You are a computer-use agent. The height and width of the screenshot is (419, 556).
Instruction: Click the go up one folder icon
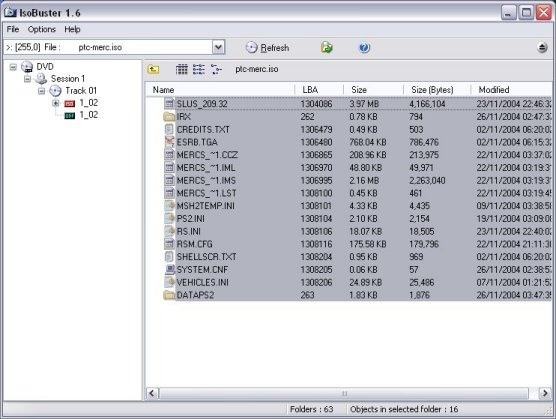[x=153, y=69]
